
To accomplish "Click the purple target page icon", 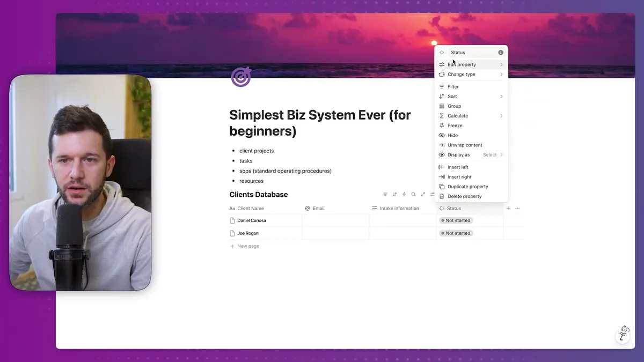I will [240, 77].
